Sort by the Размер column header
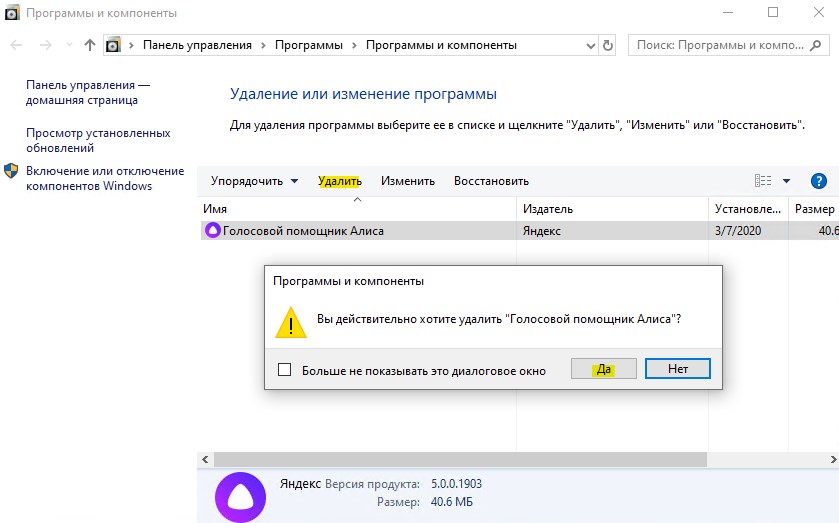 point(814,209)
